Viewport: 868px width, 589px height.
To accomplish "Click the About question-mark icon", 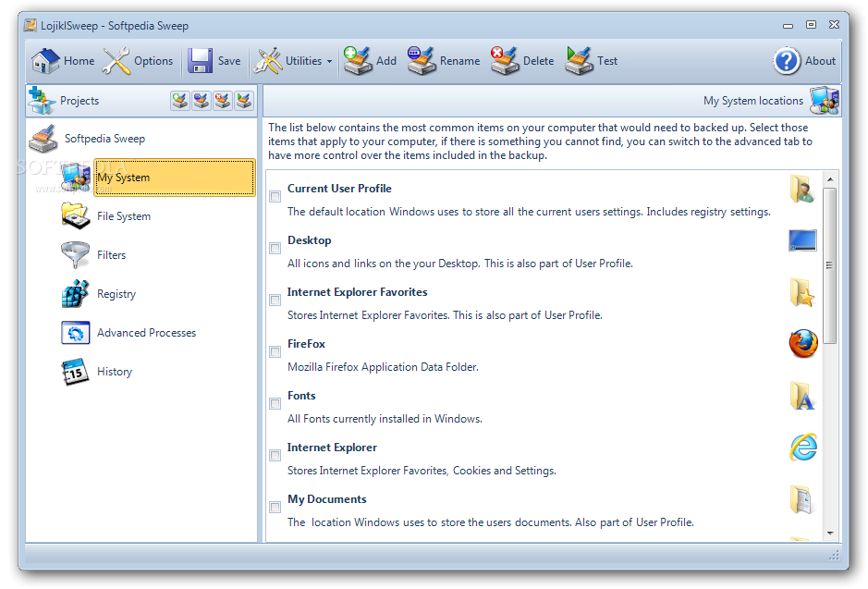I will click(788, 61).
